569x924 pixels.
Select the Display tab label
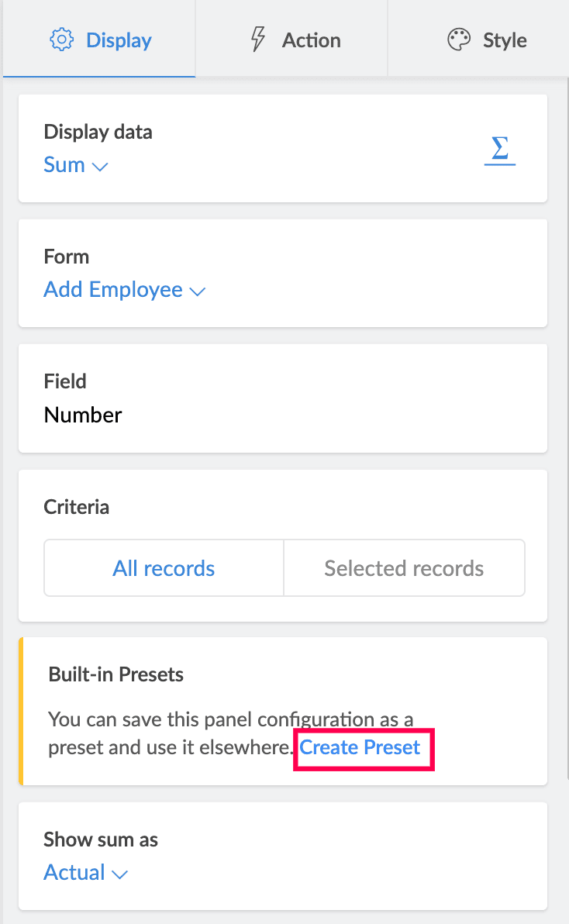click(x=119, y=40)
